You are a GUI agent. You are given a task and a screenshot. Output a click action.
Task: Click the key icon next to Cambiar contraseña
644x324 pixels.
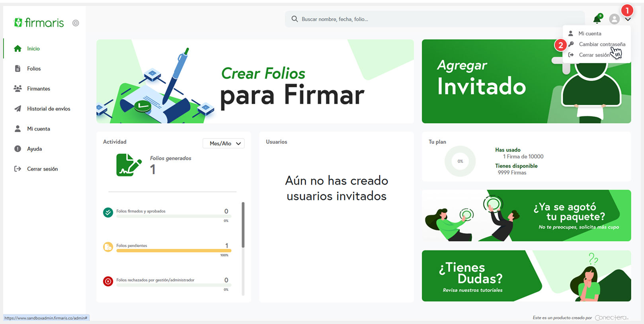click(x=571, y=44)
